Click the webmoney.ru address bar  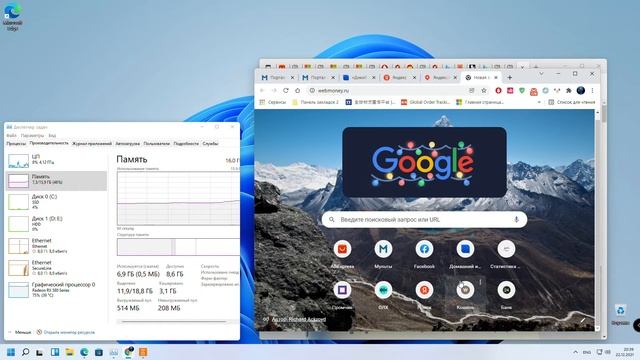pyautogui.click(x=388, y=91)
